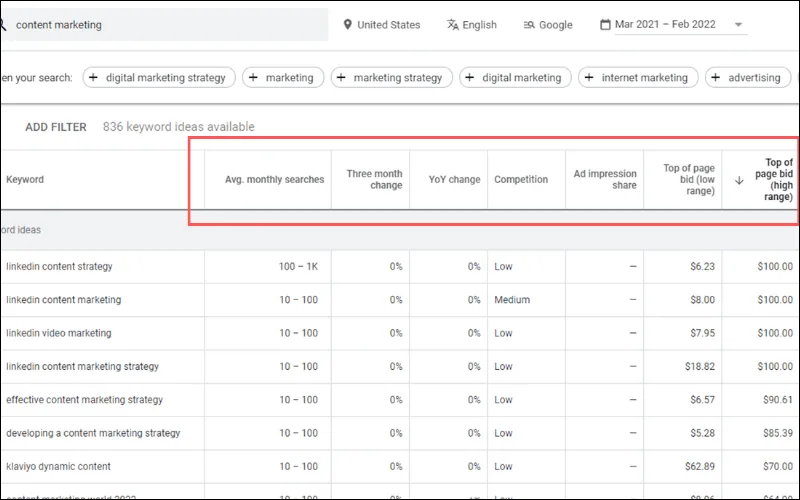This screenshot has height=500, width=800.
Task: Select keyword 'linkedin content strategy'
Action: click(x=59, y=266)
